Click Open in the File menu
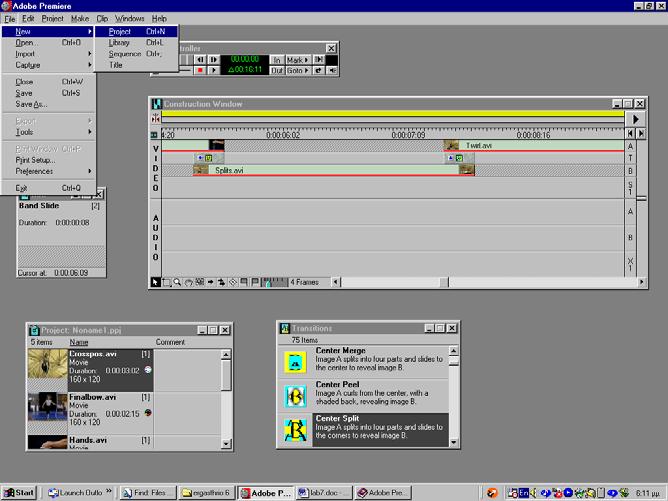 49,43
